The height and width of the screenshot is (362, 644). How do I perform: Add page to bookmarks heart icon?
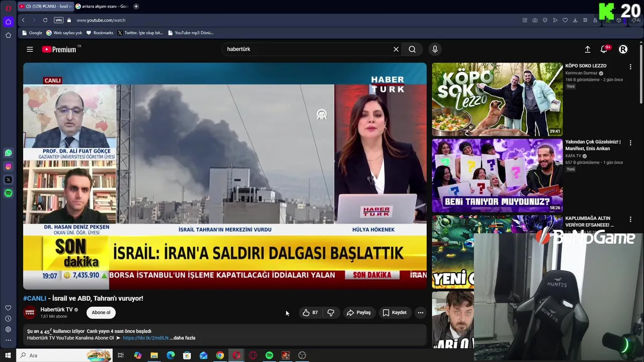565,20
